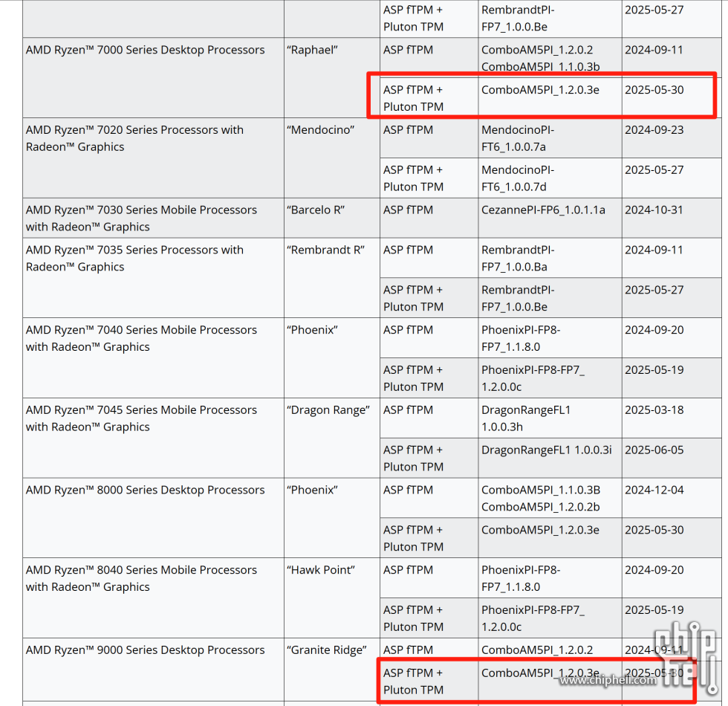
Task: Click the 2025-05-19 date in the Hawk Point row
Action: pos(672,618)
